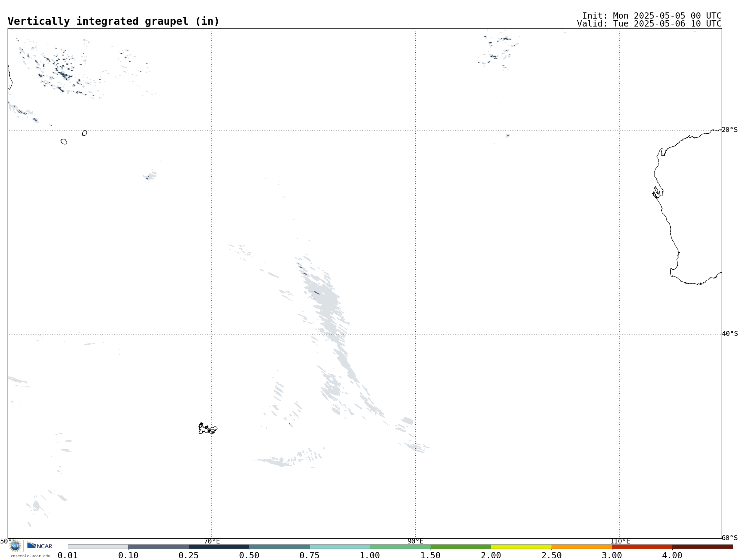The image size is (744, 560).
Task: Click the Kerguelen Islands outline near 70°E
Action: pos(208,428)
